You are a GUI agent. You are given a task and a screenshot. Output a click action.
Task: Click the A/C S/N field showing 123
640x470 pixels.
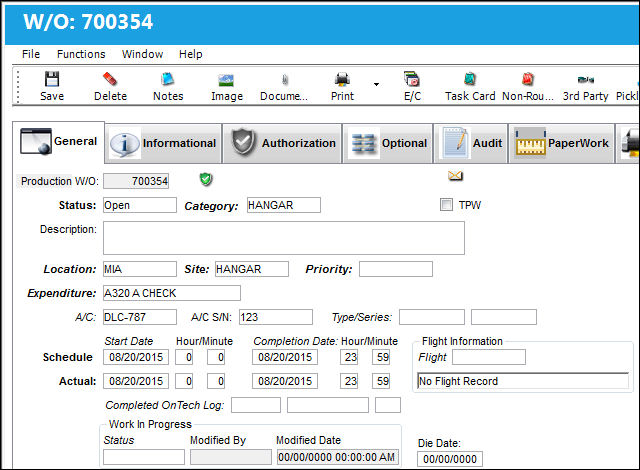coord(276,317)
